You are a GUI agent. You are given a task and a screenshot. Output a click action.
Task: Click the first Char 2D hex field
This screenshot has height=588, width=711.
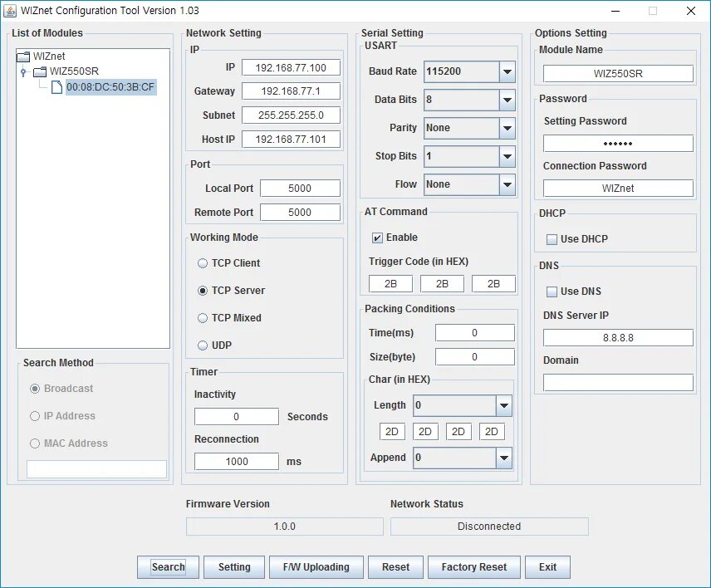coord(392,432)
